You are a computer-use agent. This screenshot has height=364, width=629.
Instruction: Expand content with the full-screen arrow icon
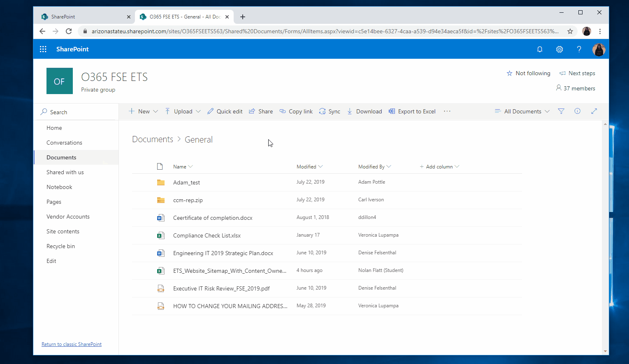coord(594,111)
